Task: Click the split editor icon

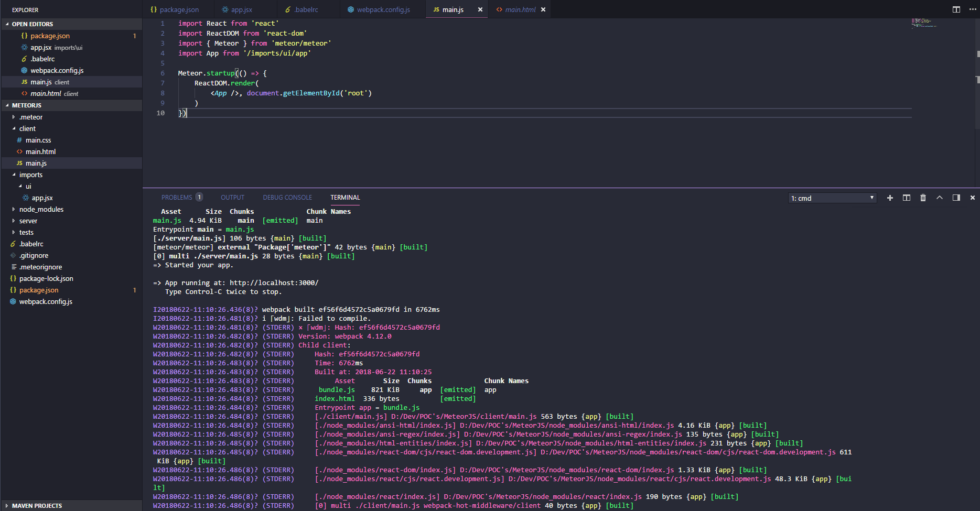Action: [x=956, y=9]
